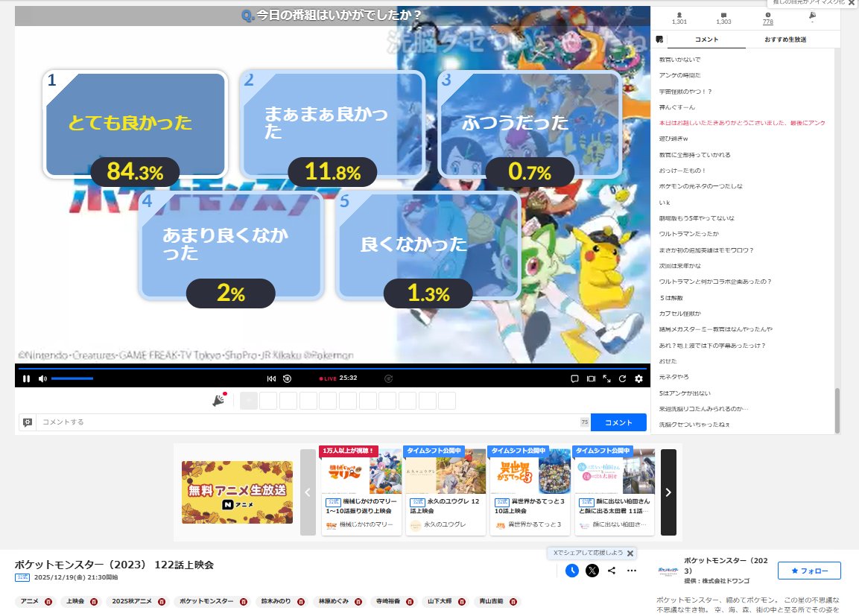Image resolution: width=859 pixels, height=616 pixels.
Task: Open the 山下大輝 tag
Action: pyautogui.click(x=440, y=601)
